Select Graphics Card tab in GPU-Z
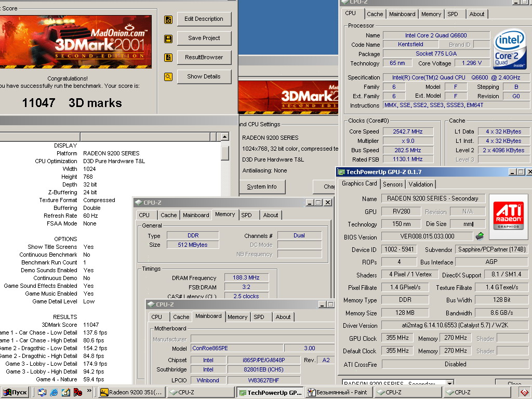This screenshot has width=532, height=399. click(360, 183)
